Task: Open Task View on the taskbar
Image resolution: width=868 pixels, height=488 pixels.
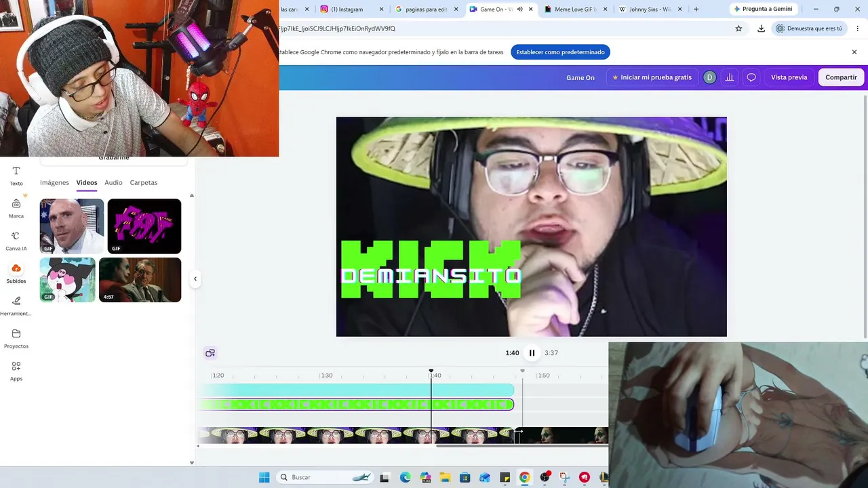Action: (384, 477)
